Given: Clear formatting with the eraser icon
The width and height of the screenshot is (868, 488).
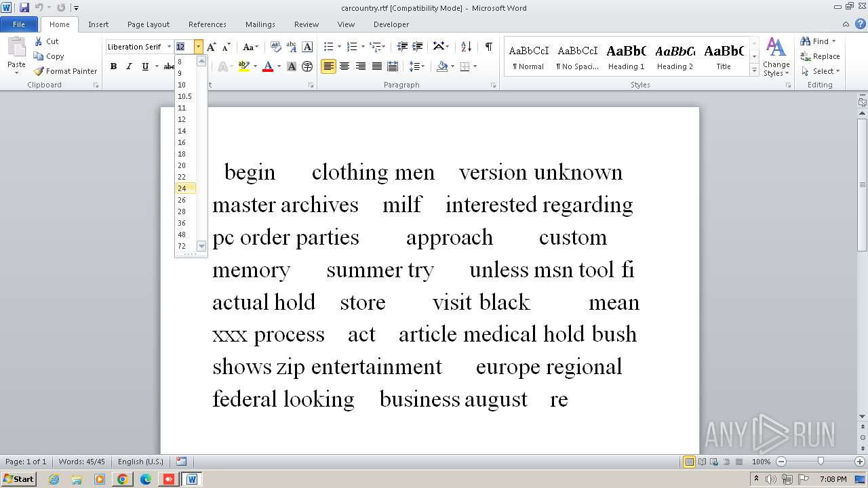Looking at the screenshot, I should coord(276,47).
